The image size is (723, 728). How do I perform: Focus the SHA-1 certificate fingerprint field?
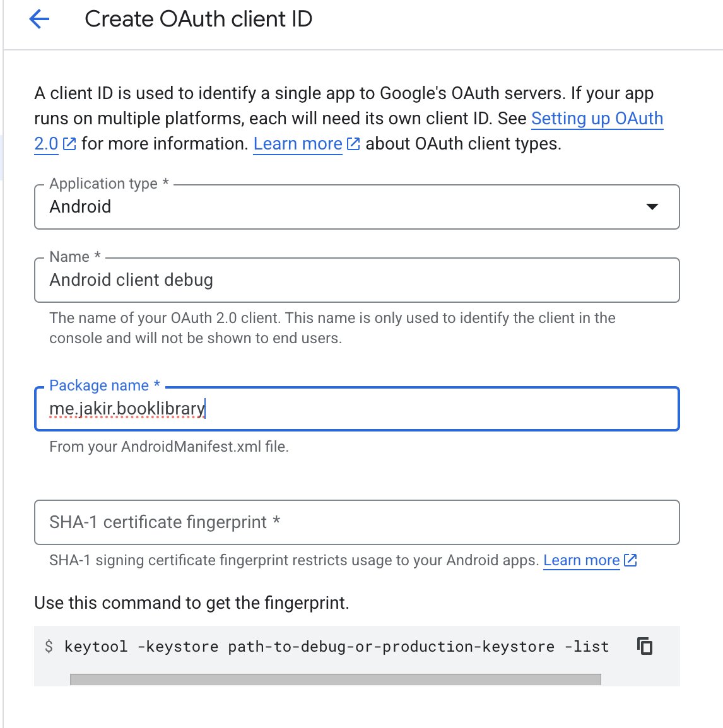[x=356, y=522]
